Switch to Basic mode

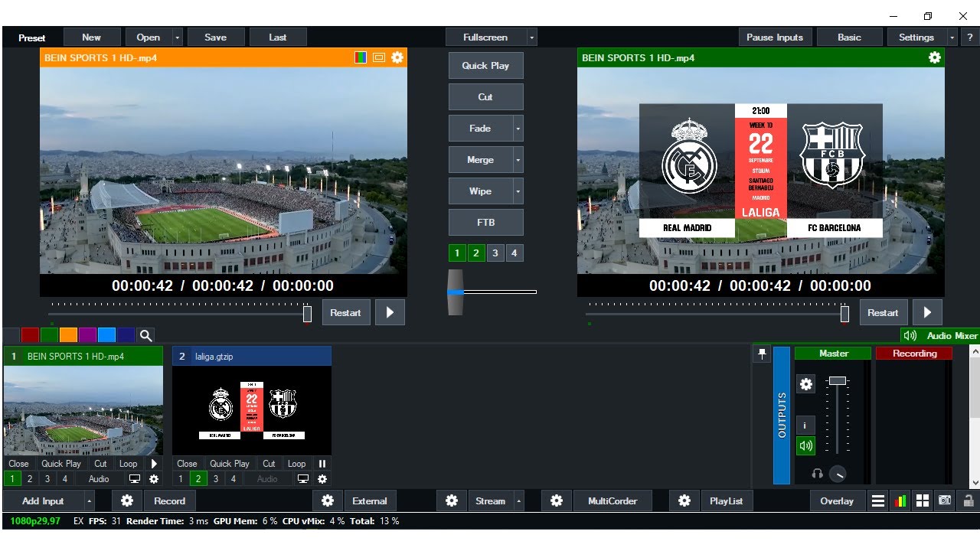click(849, 37)
